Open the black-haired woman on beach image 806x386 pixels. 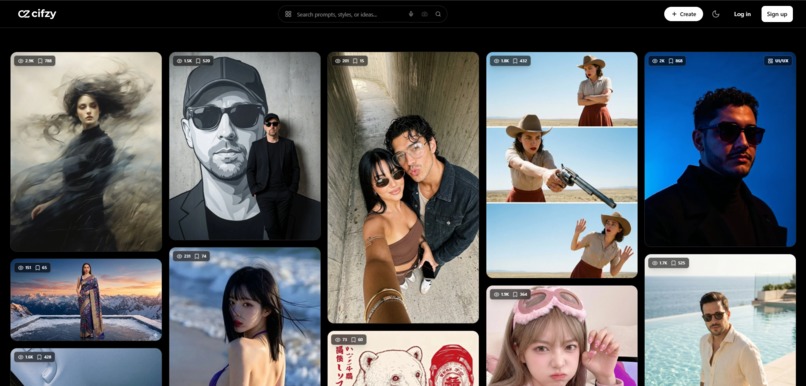[245, 317]
